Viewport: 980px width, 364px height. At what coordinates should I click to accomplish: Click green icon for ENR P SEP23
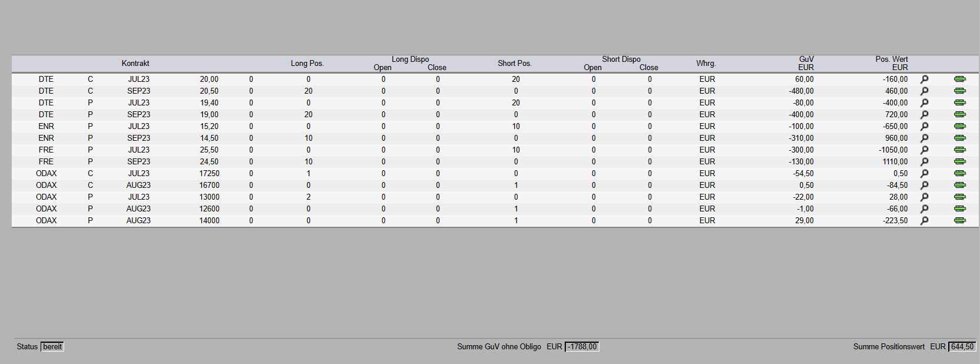pos(959,138)
